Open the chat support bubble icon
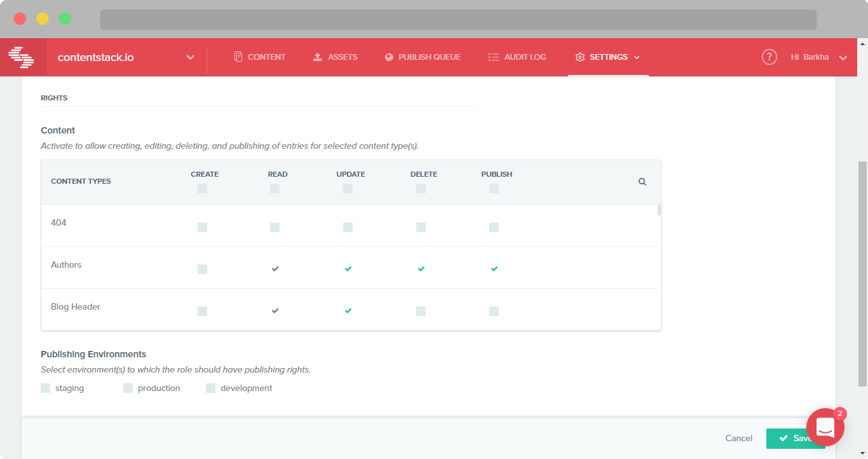 pyautogui.click(x=825, y=427)
